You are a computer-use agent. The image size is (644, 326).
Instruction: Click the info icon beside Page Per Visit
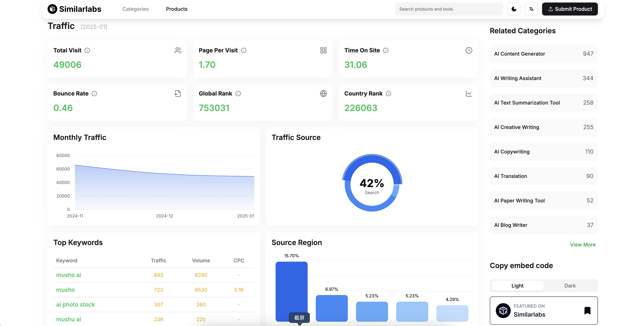coord(243,50)
